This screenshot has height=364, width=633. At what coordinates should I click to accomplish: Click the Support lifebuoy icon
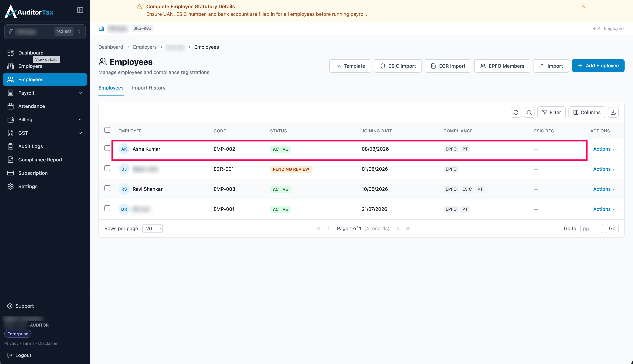10,306
